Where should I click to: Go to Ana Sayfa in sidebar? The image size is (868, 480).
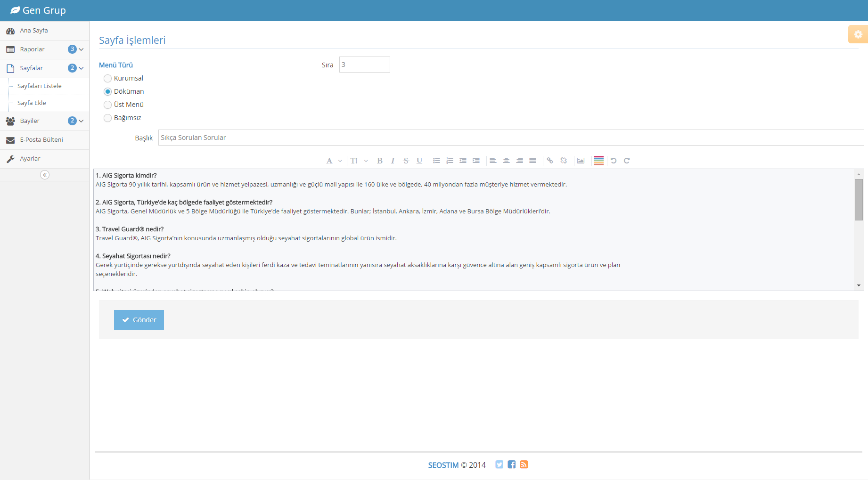tap(44, 31)
